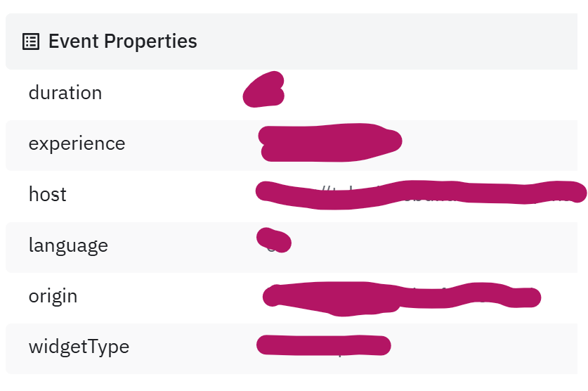The height and width of the screenshot is (391, 588).
Task: Click the redacted origin URL value
Action: pyautogui.click(x=402, y=299)
